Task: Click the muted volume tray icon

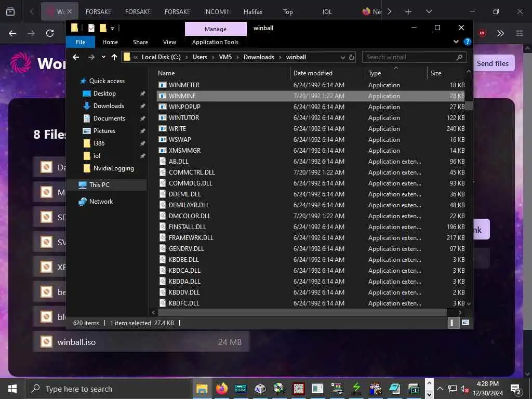Action: [x=464, y=389]
